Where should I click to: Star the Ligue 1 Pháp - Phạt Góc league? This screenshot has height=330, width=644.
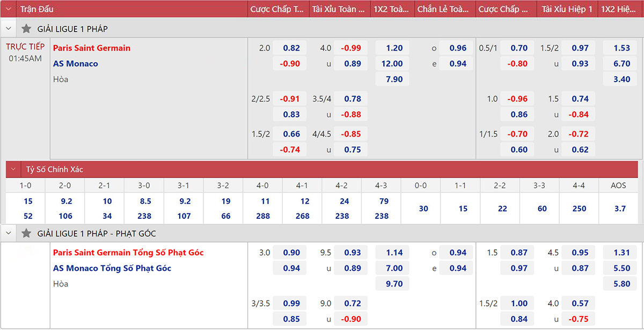(x=26, y=234)
